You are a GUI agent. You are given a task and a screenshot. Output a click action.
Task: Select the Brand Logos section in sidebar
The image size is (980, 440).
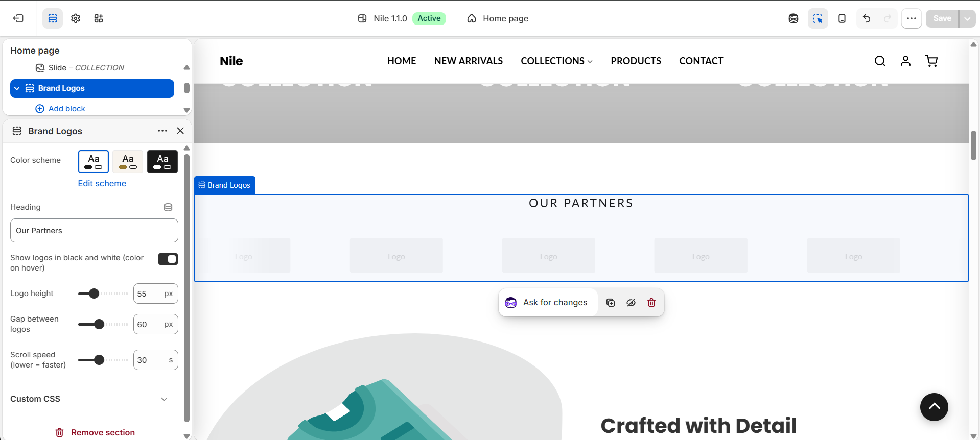[x=92, y=88]
